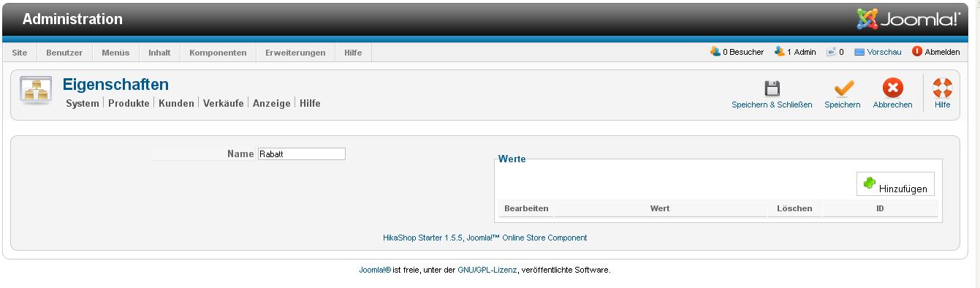Click the Admin user icon
This screenshot has height=288, width=980.
[780, 52]
